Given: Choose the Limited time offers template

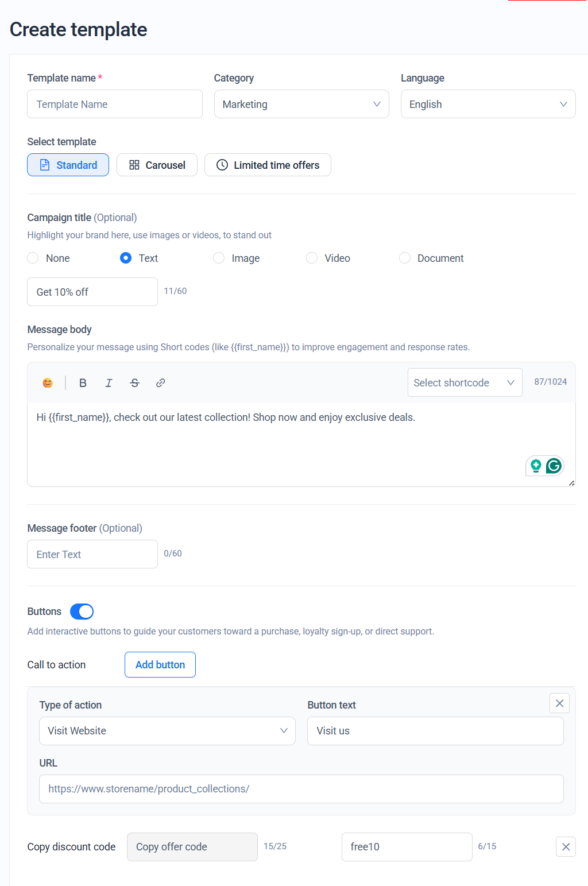Looking at the screenshot, I should click(x=268, y=165).
